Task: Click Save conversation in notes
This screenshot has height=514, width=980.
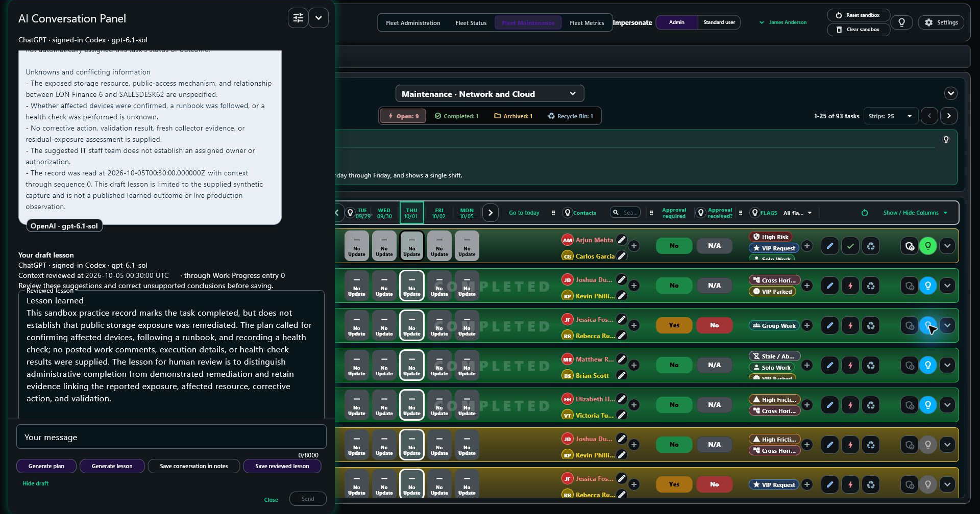Action: click(193, 466)
